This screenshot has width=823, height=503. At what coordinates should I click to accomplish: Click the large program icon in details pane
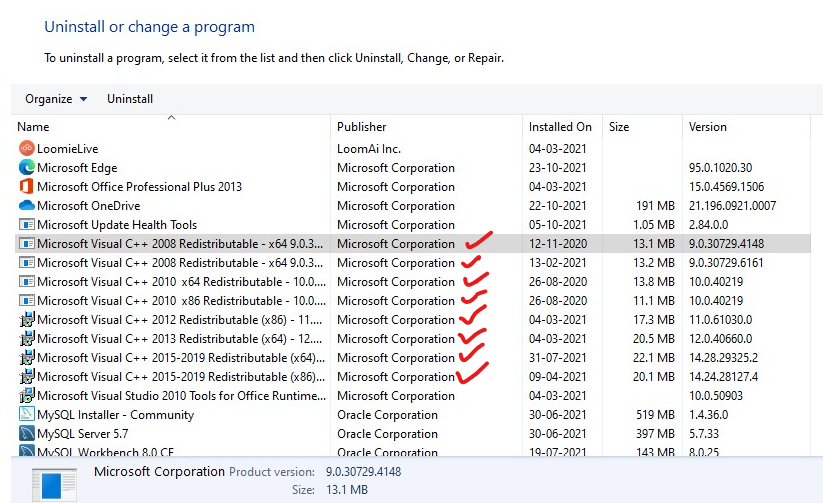tap(54, 485)
